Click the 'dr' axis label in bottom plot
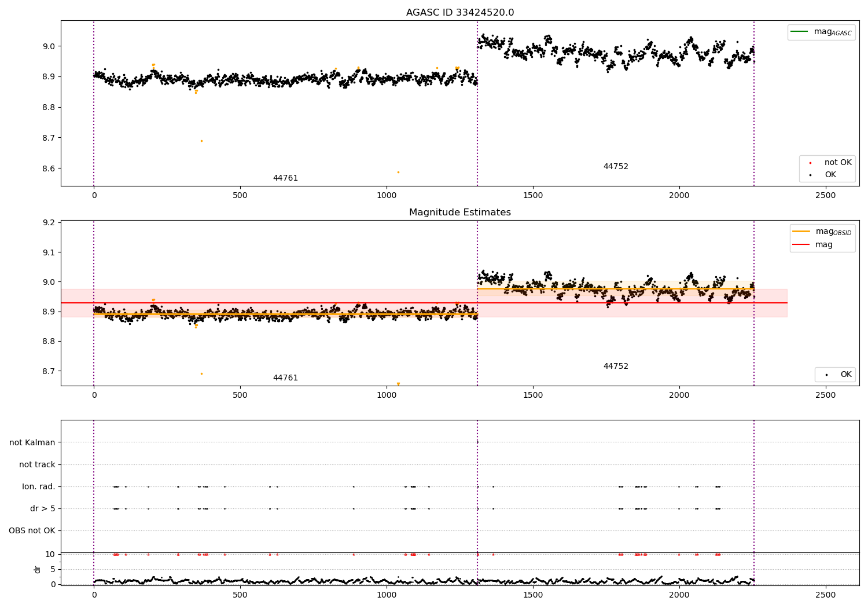 (38, 569)
